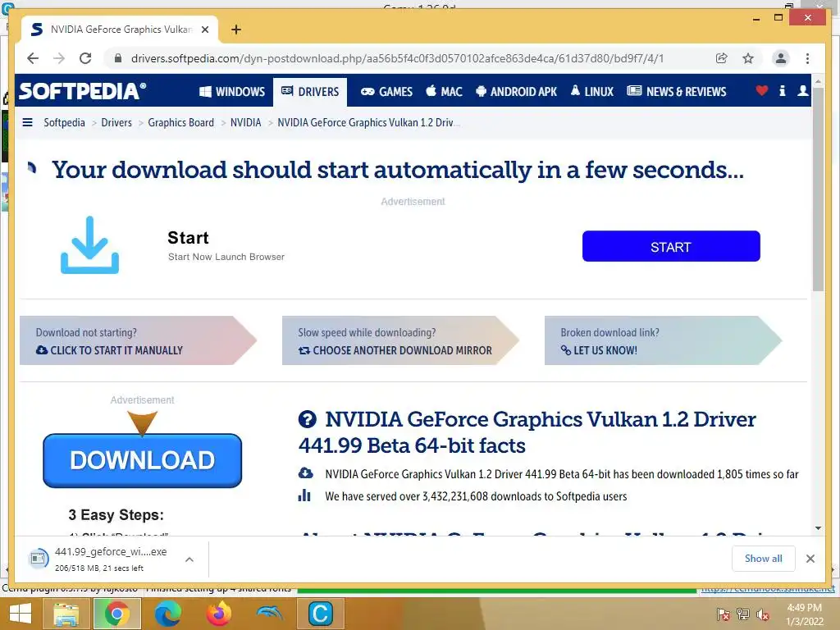
Task: Click the browser forward arrow
Action: click(59, 58)
